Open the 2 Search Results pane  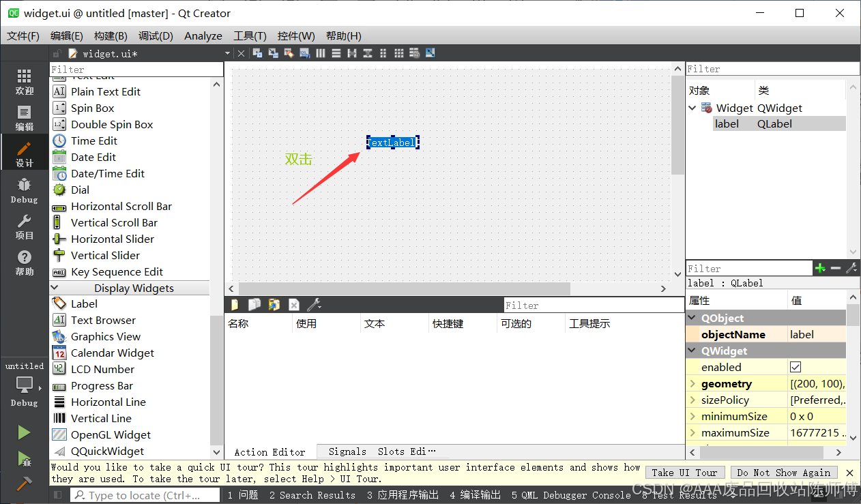coord(312,495)
